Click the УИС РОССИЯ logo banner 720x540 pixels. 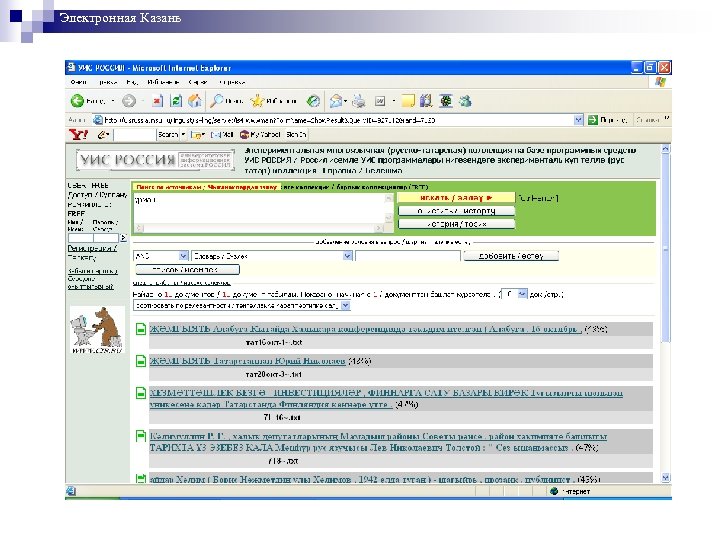click(x=155, y=160)
